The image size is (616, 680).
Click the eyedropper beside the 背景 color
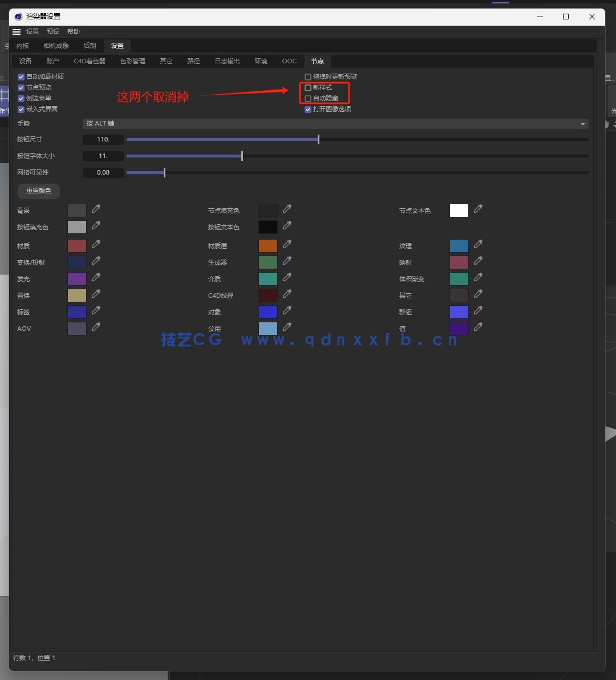point(96,210)
